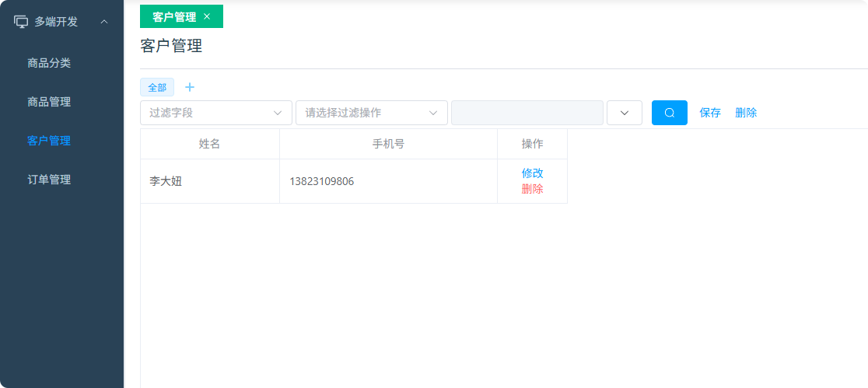
Task: Click the filter value input field
Action: point(527,113)
